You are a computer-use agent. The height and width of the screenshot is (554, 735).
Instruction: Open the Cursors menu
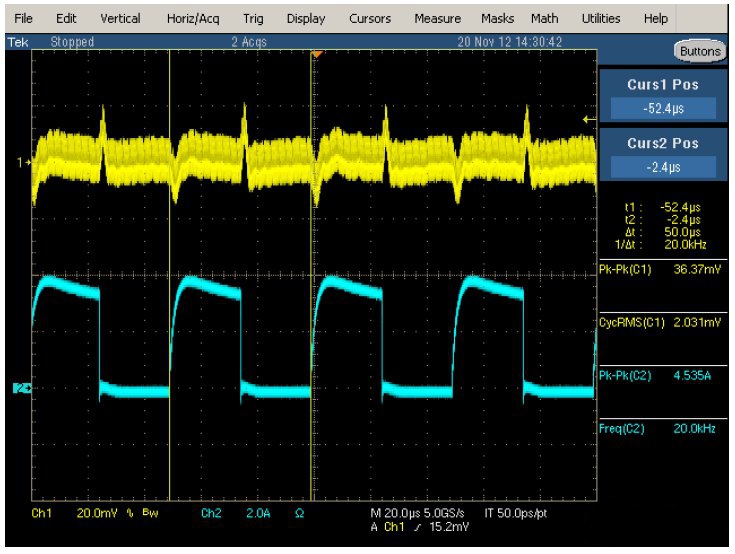point(370,18)
